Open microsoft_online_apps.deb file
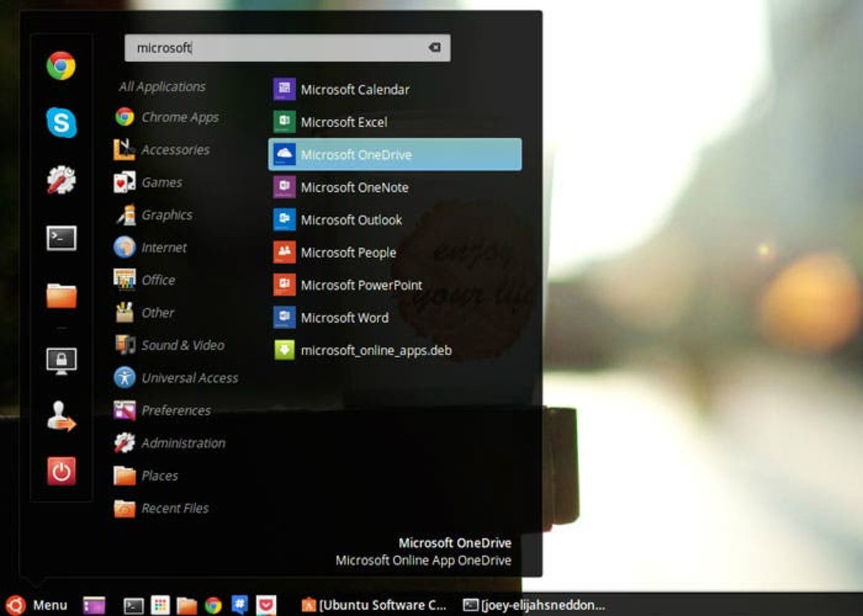The width and height of the screenshot is (863, 616). coord(395,350)
